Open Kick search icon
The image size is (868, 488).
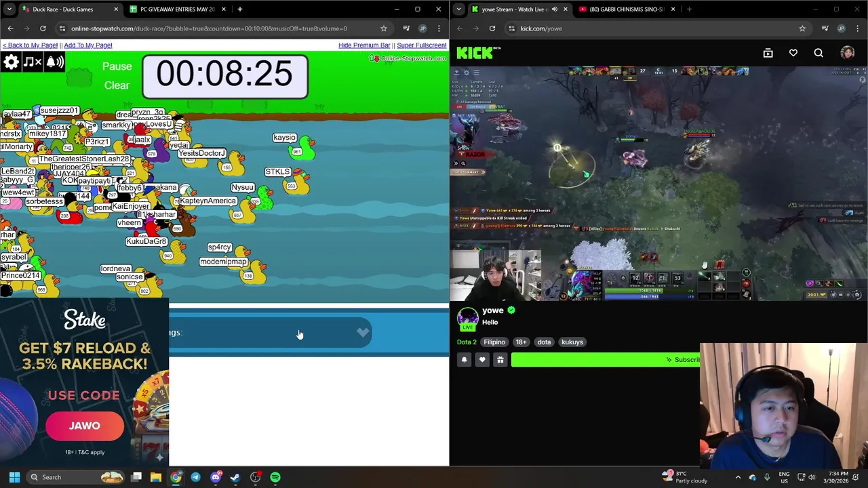click(818, 53)
